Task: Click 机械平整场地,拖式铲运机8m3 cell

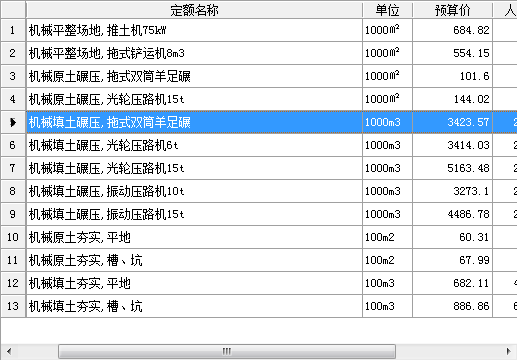Action: [194, 53]
